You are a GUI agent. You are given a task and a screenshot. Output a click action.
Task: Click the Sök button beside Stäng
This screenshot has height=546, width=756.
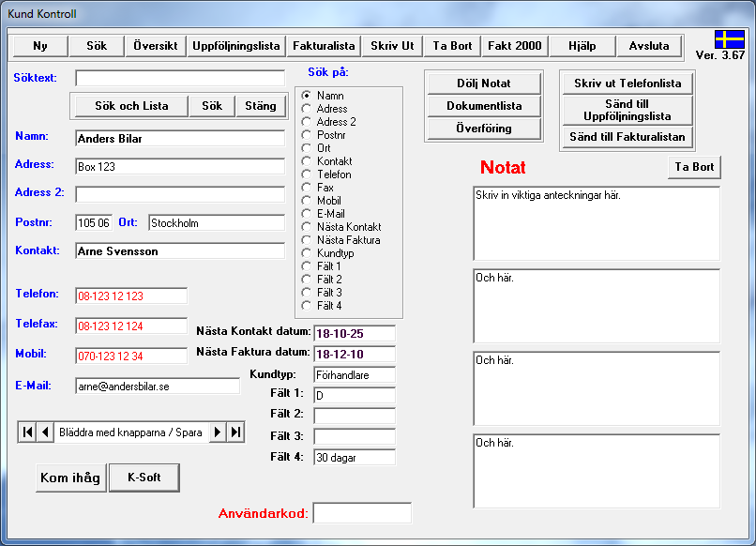coord(212,106)
